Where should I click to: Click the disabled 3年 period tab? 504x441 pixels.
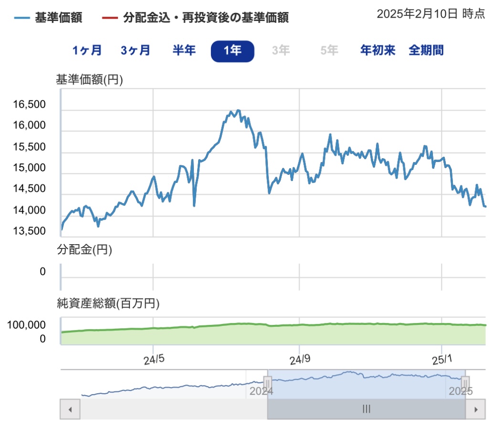281,51
